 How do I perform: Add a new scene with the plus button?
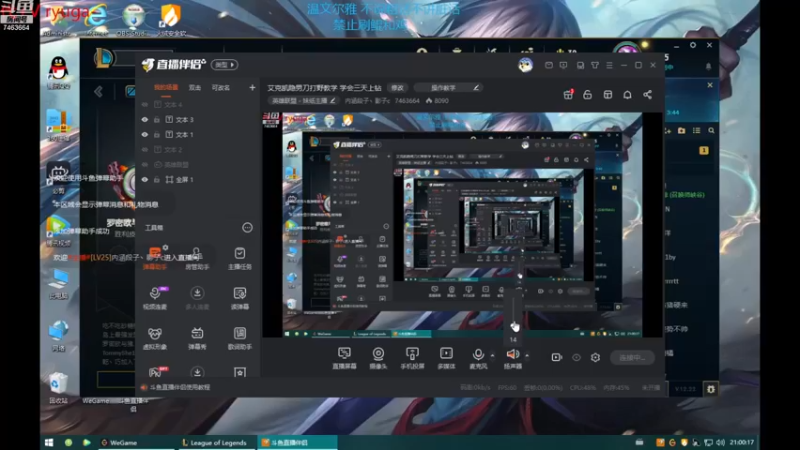coord(252,88)
